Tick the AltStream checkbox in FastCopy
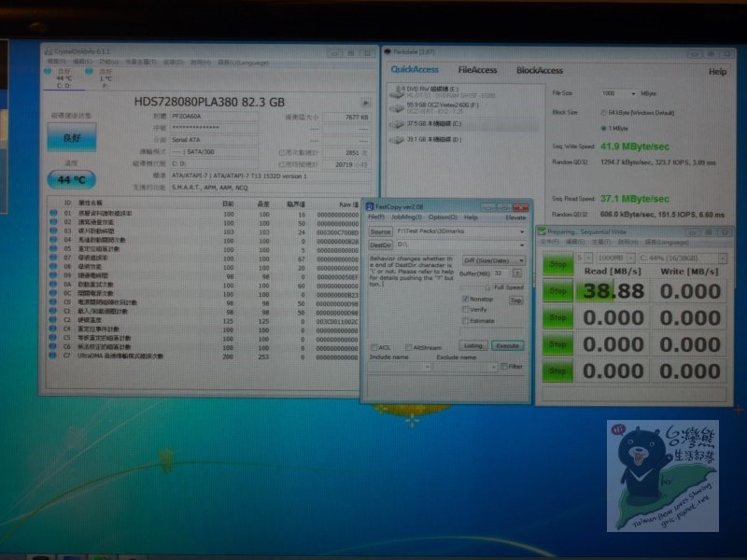The height and width of the screenshot is (560, 747). click(x=408, y=347)
